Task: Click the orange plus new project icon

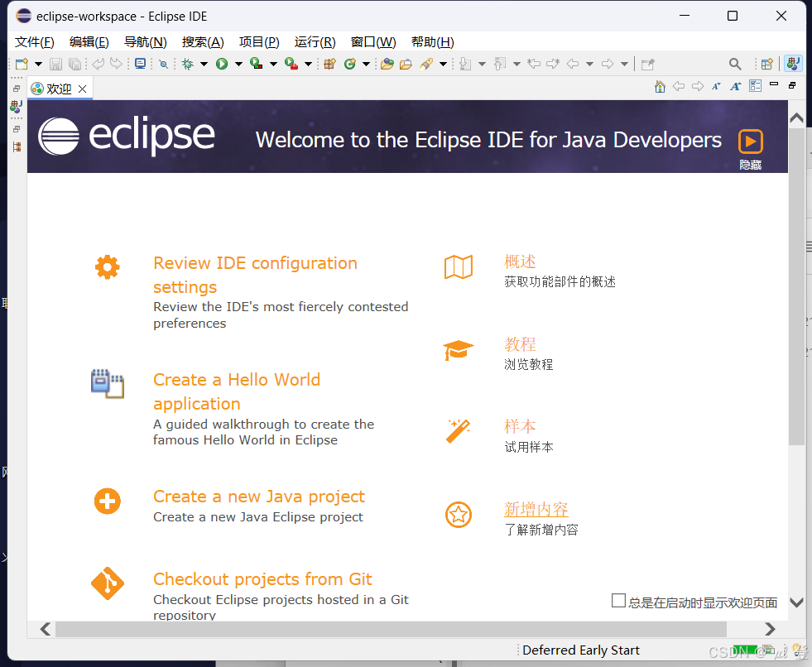Action: coord(108,501)
